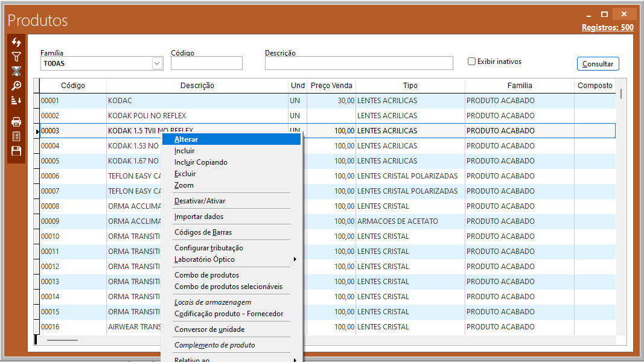Click the clear filter X icon
644x362 pixels.
16,71
